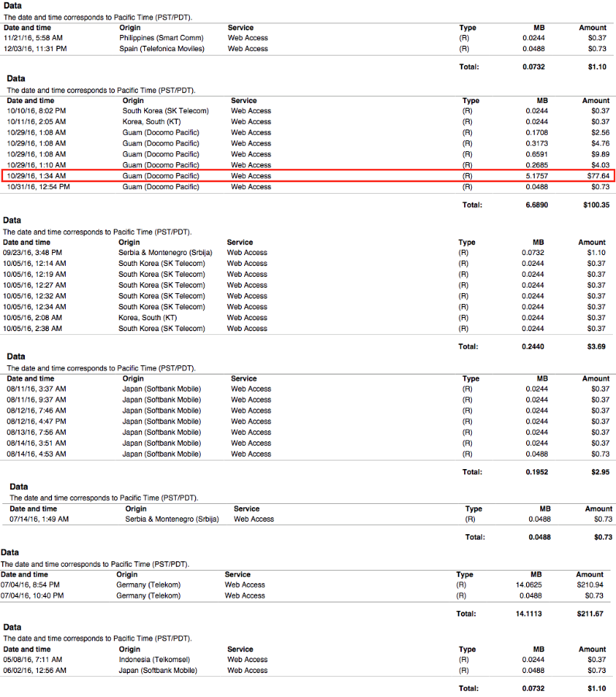Click the date '08/12/16, 7:46 AM'

(x=36, y=411)
